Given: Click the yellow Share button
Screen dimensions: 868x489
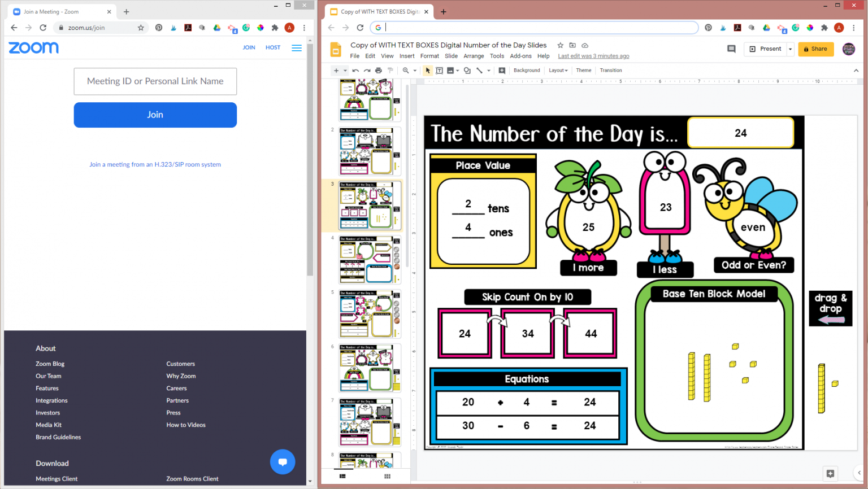Looking at the screenshot, I should pyautogui.click(x=815, y=49).
